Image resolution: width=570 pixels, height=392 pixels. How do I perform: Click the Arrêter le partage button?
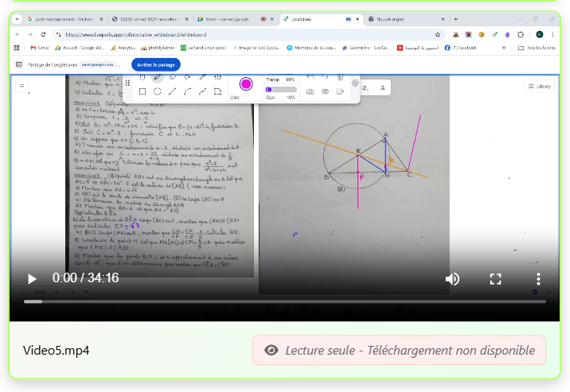(x=156, y=64)
